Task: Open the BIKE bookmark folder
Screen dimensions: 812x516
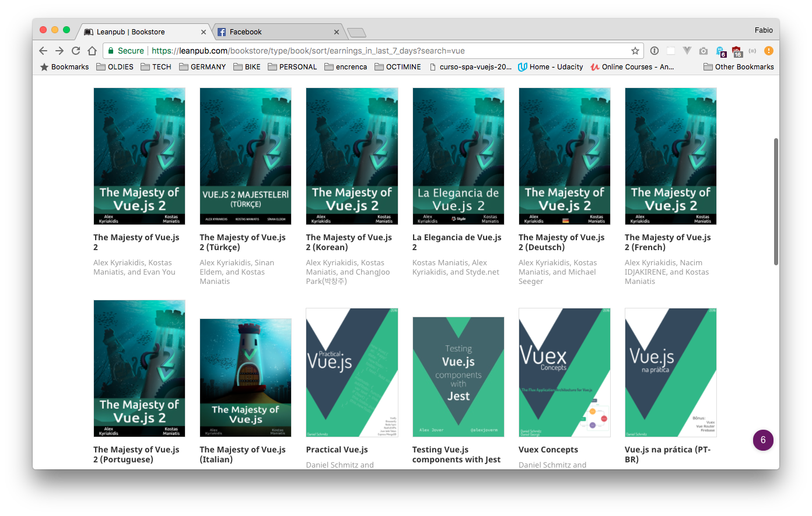Action: coord(247,67)
